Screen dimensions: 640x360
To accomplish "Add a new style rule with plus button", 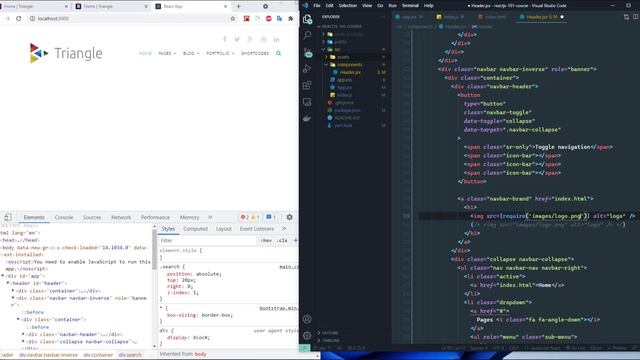I will coord(296,240).
